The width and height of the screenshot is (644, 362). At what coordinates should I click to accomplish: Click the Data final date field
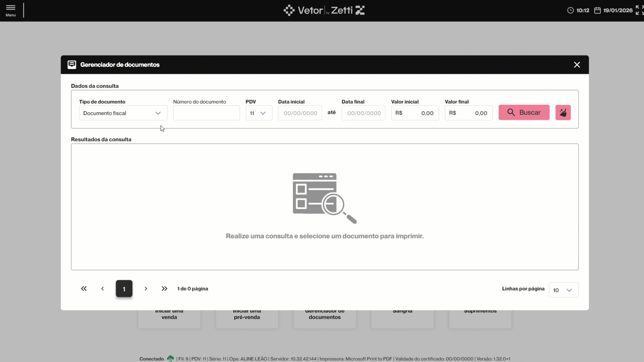pyautogui.click(x=363, y=113)
